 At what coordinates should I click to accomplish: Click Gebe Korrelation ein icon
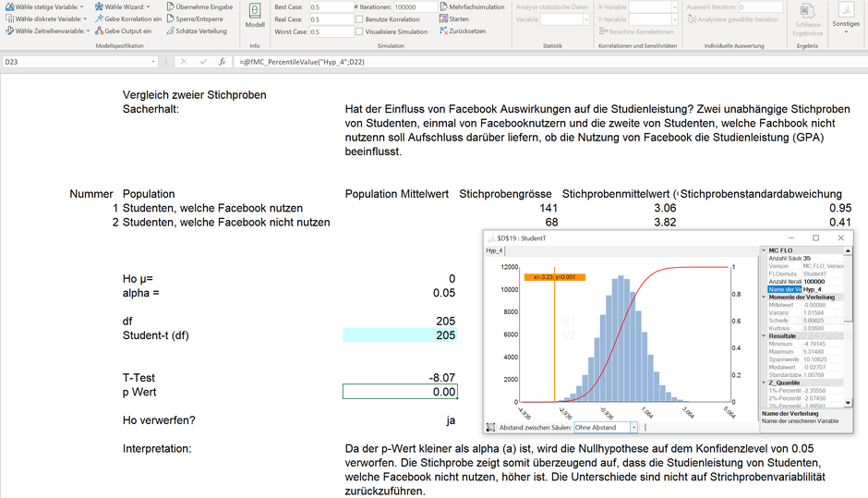tap(99, 18)
